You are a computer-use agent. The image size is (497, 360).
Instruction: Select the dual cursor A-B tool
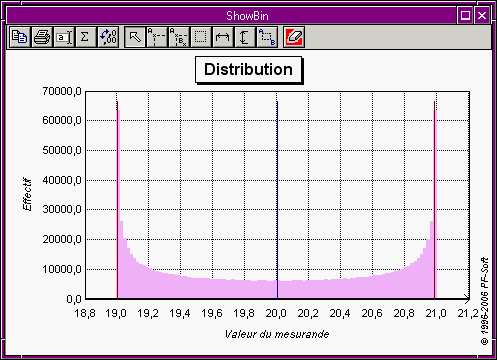click(x=179, y=37)
